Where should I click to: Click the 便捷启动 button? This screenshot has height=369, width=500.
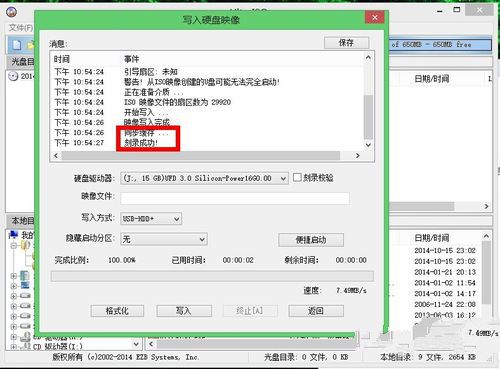tap(311, 240)
